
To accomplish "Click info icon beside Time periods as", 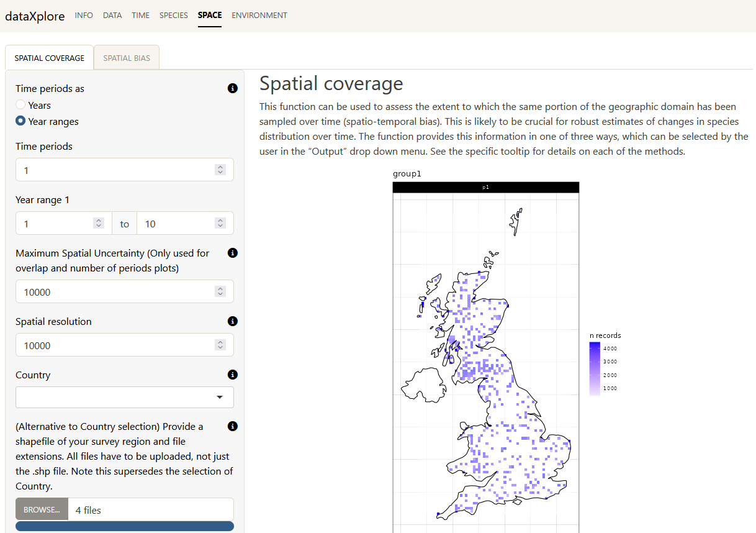I will point(233,89).
